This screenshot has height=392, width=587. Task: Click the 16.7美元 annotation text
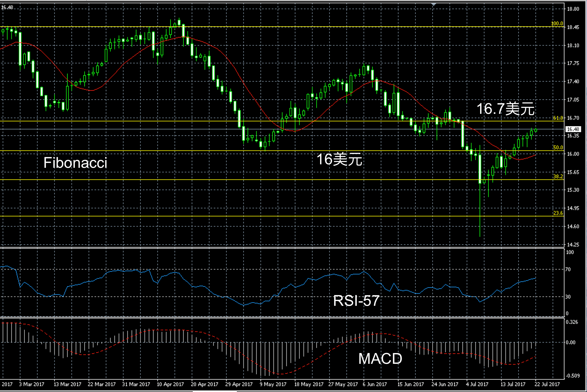(505, 109)
